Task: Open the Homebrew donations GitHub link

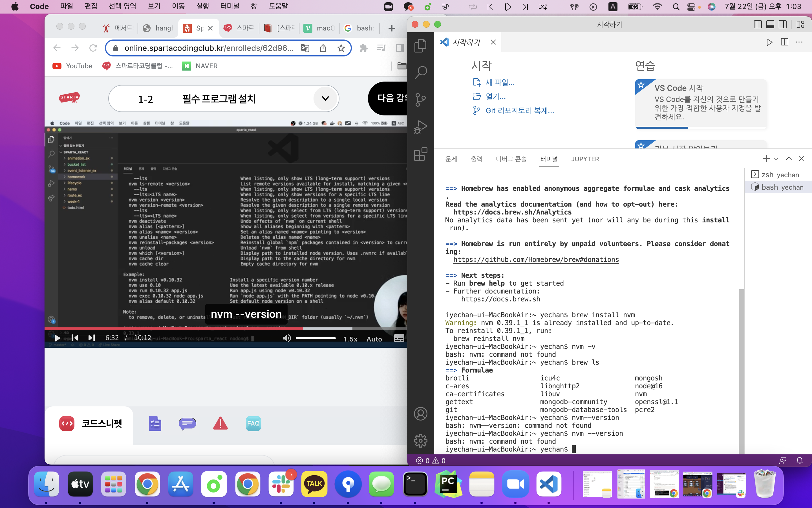Action: click(536, 259)
